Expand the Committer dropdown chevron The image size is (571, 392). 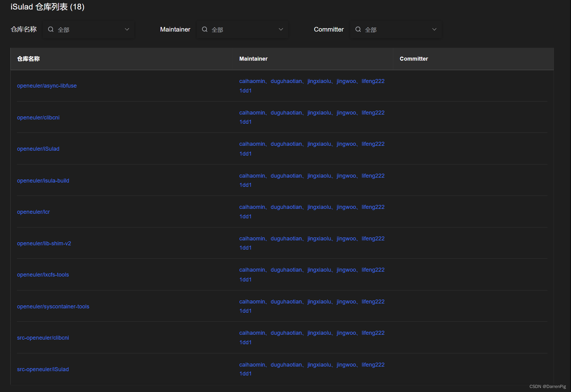[x=434, y=29]
